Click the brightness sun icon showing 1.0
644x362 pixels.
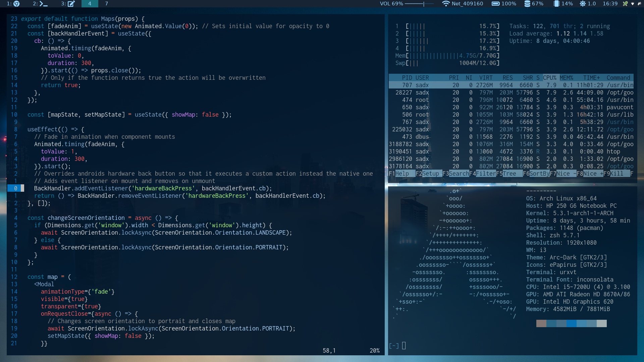[583, 4]
